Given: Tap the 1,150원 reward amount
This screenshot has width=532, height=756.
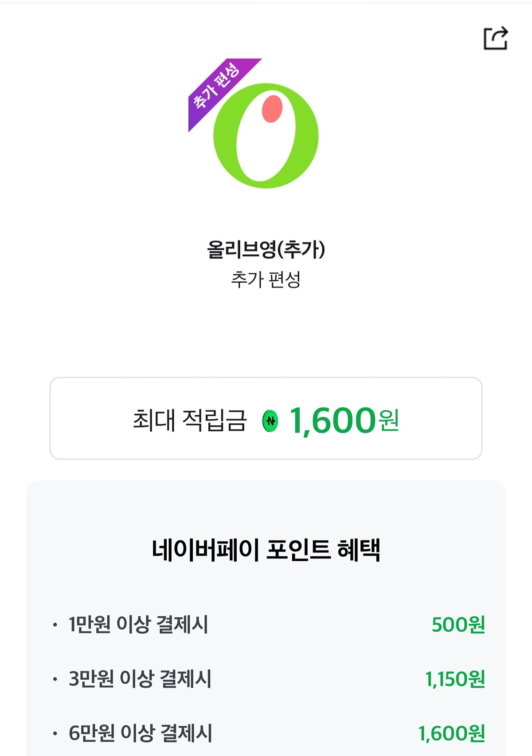Looking at the screenshot, I should point(455,679).
